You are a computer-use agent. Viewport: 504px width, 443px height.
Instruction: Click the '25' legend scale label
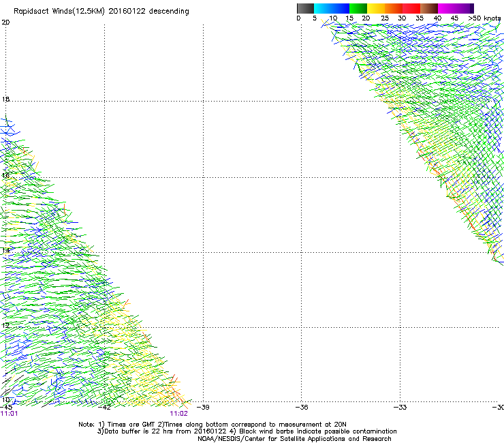coord(385,18)
